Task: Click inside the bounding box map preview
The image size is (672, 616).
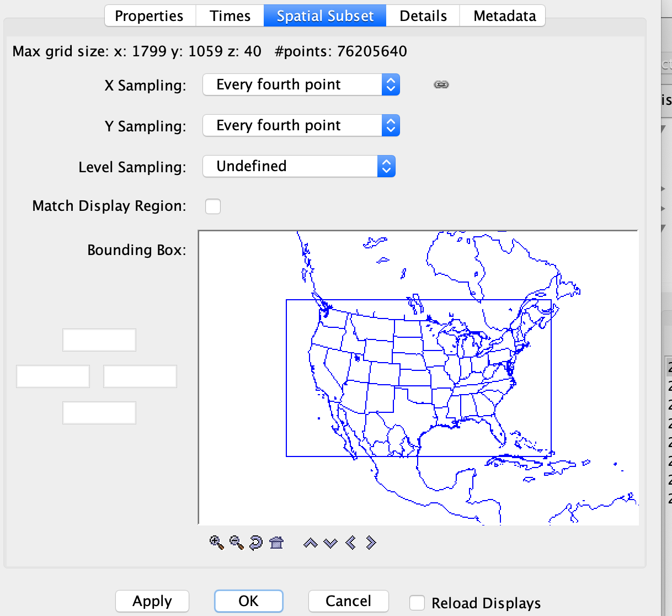Action: click(x=418, y=378)
